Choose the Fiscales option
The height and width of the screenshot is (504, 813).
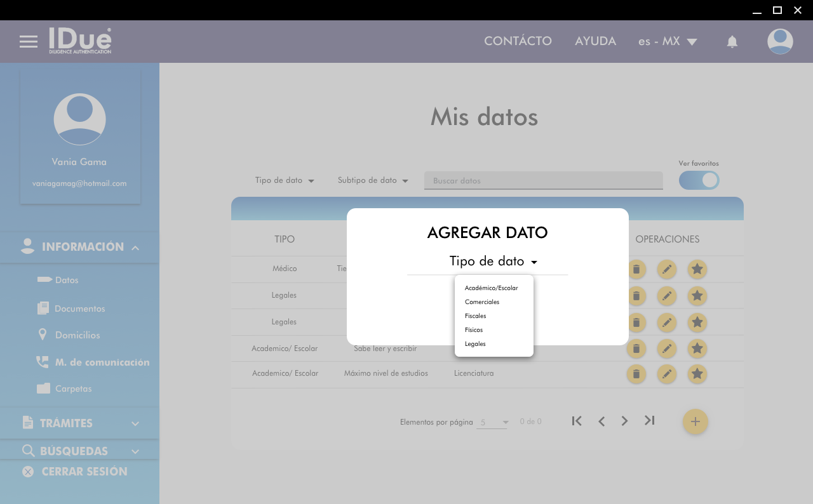click(476, 316)
